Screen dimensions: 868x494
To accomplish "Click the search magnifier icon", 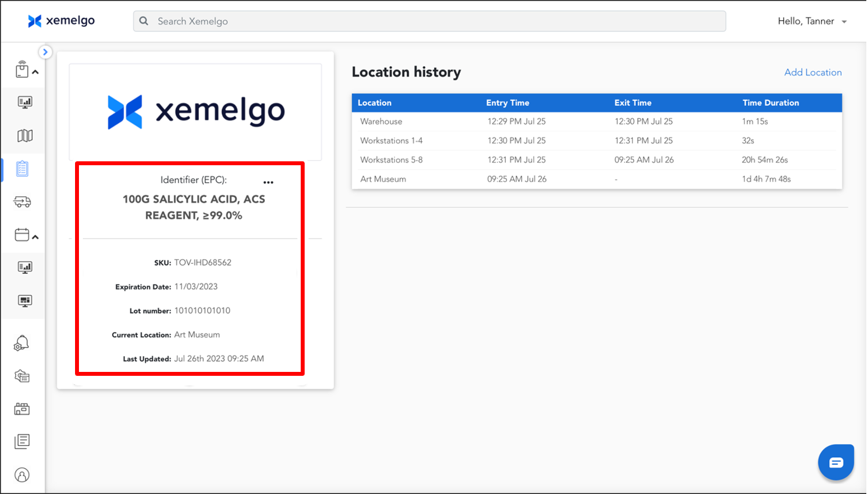I will pyautogui.click(x=144, y=21).
